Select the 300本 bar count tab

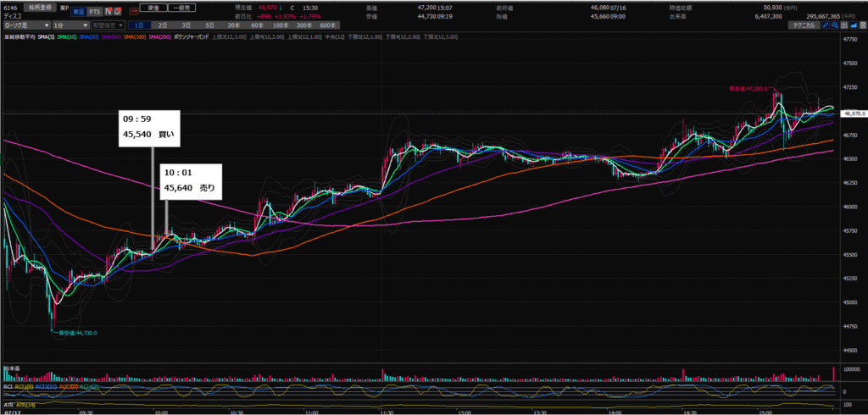point(304,25)
